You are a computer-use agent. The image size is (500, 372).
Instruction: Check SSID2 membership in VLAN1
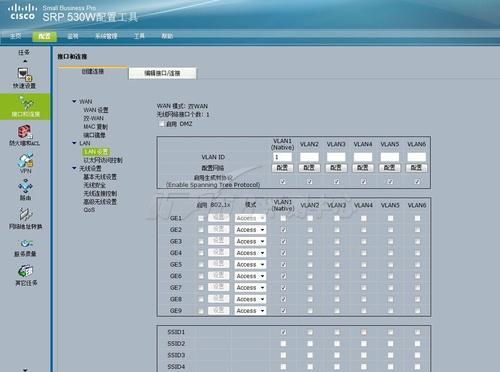click(283, 343)
